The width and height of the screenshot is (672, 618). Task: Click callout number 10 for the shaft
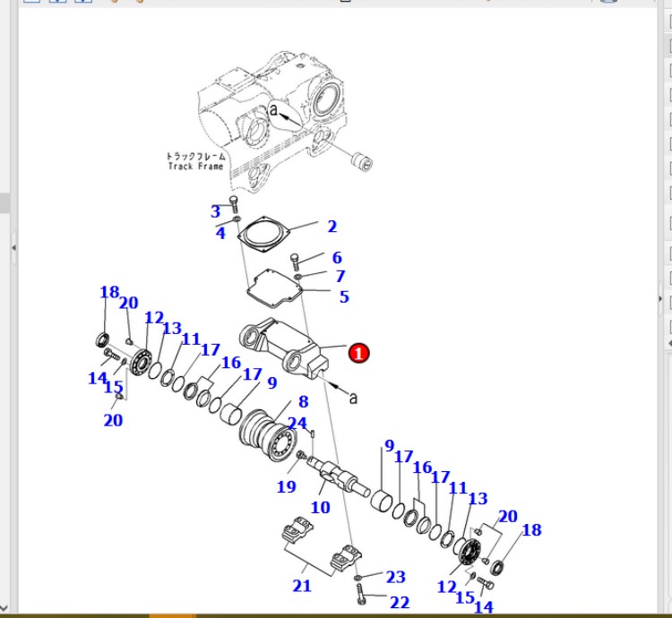[x=321, y=508]
